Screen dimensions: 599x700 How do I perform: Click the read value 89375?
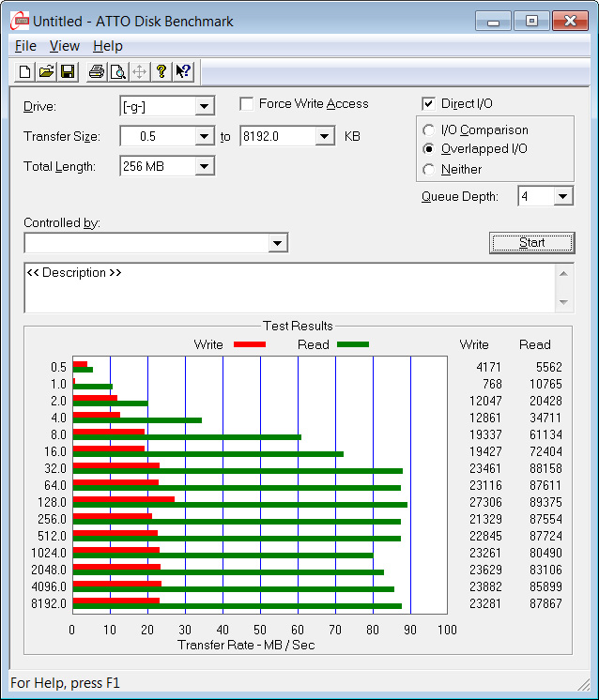[x=545, y=502]
